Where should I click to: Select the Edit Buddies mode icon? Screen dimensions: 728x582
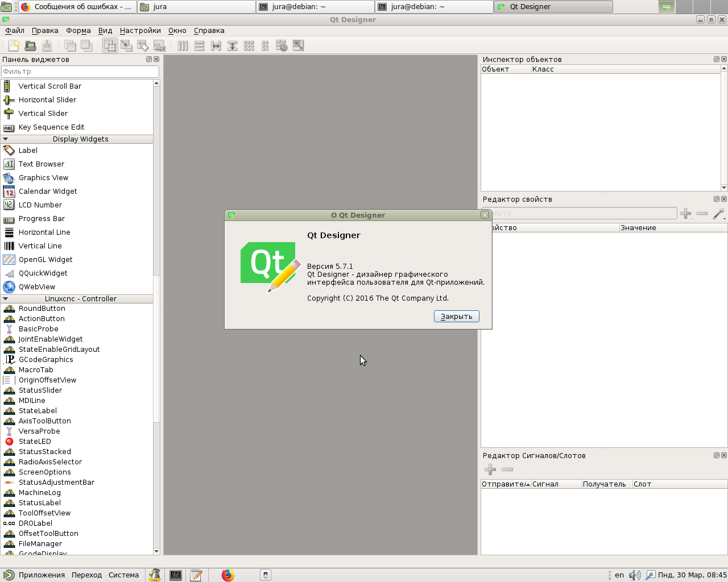coord(143,45)
